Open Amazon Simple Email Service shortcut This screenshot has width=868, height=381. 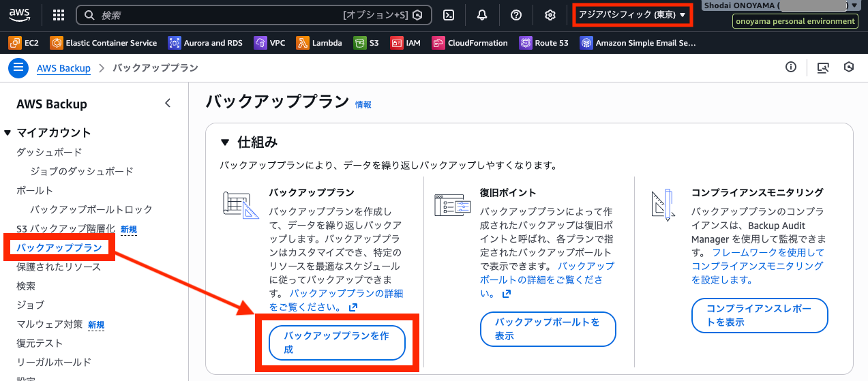click(638, 43)
